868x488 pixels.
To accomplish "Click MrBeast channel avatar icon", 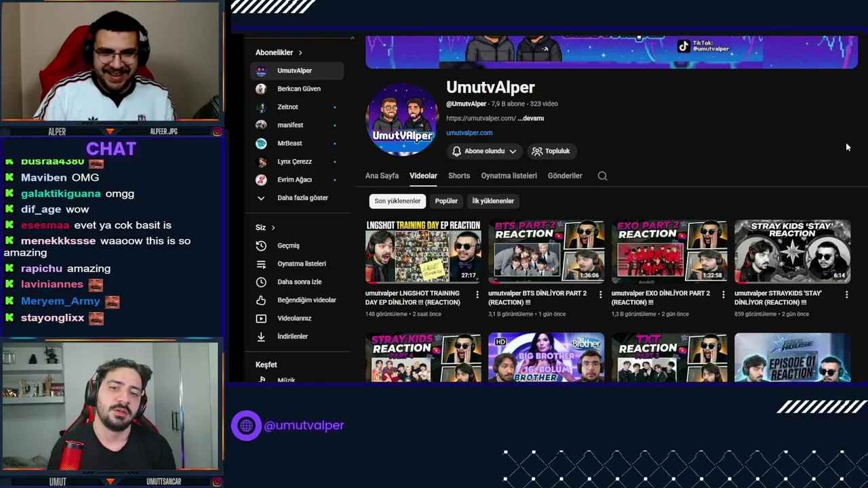I will click(x=261, y=144).
